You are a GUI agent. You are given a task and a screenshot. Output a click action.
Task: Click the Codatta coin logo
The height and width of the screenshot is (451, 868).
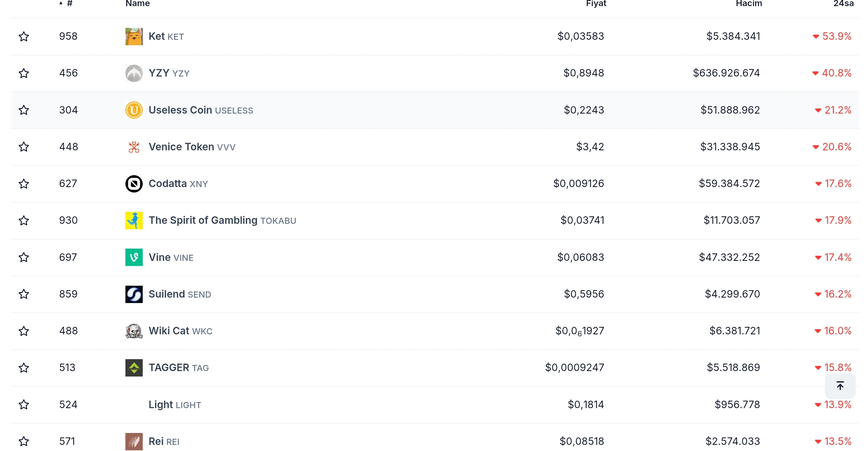134,184
